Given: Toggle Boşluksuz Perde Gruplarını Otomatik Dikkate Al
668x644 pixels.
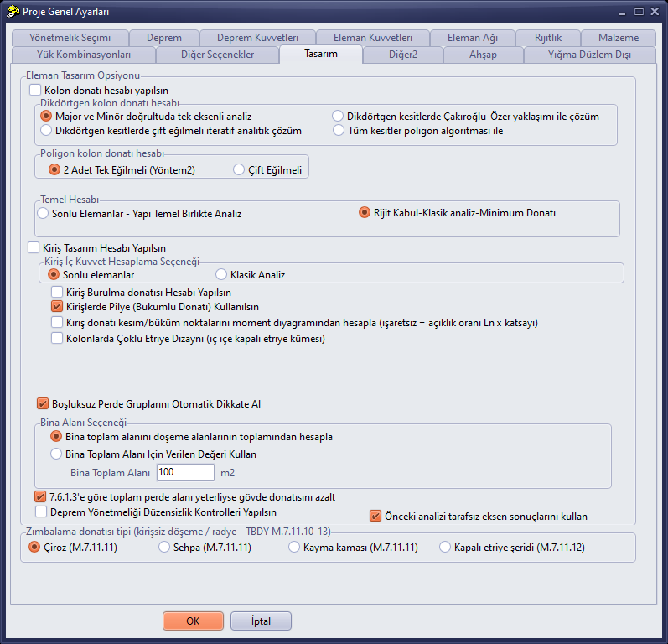Looking at the screenshot, I should 43,403.
